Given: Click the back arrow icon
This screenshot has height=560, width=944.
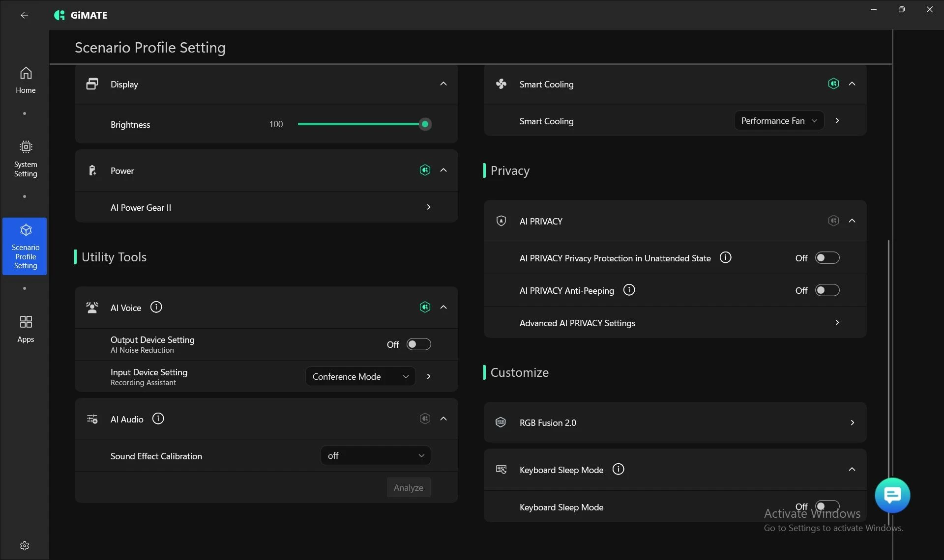Looking at the screenshot, I should pos(24,15).
